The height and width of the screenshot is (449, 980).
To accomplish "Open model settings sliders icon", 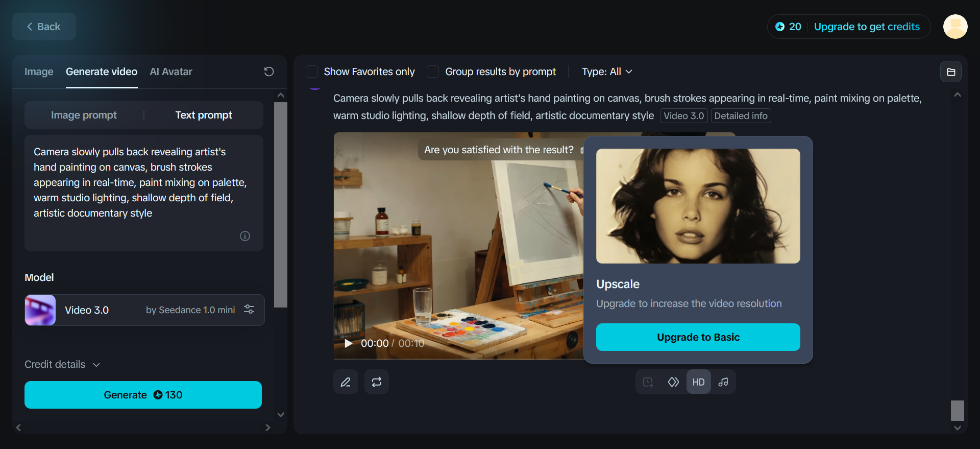I will click(x=249, y=309).
